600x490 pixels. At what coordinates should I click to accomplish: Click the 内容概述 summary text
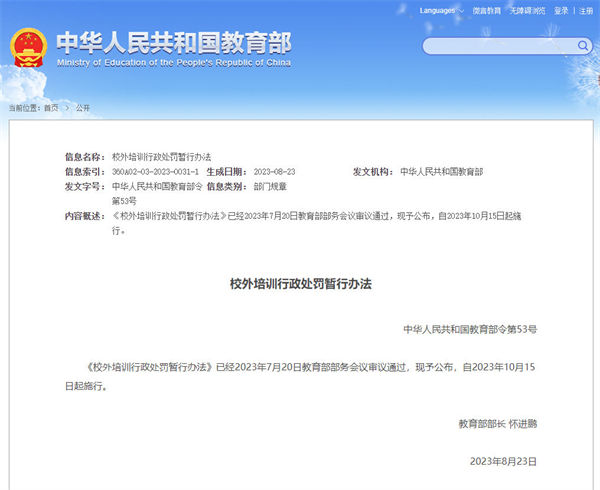316,223
